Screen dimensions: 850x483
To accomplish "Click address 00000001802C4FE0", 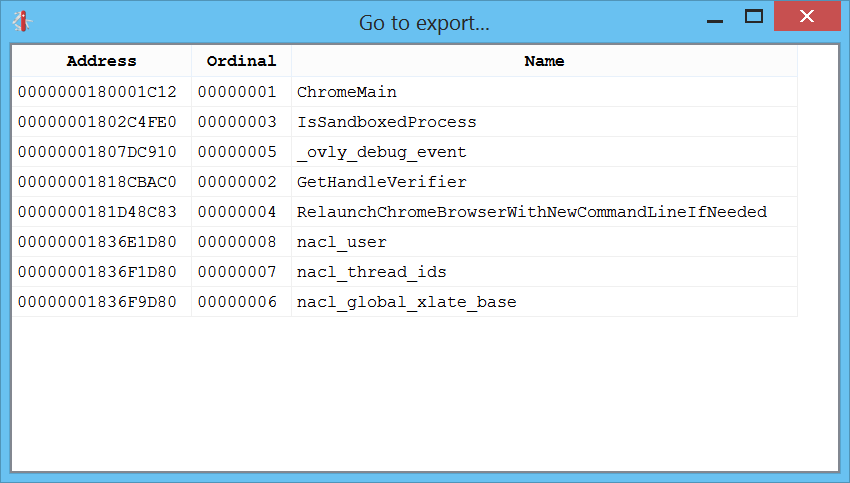I will point(97,122).
